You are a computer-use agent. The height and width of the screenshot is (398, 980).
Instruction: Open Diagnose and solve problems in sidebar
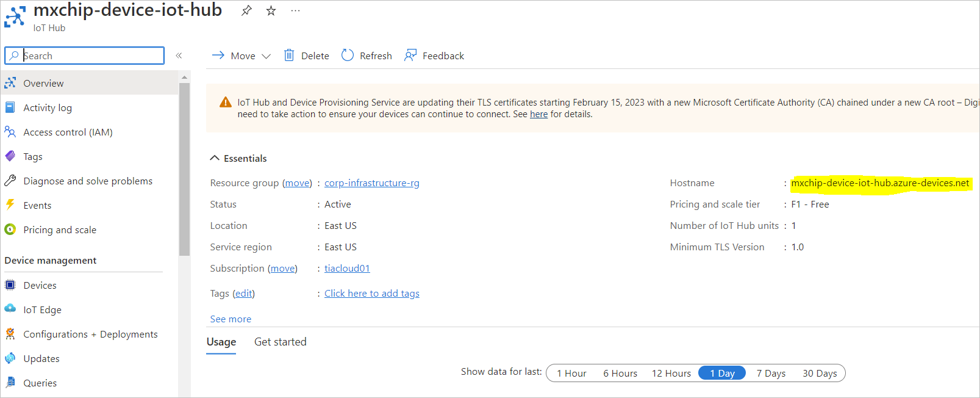[89, 181]
